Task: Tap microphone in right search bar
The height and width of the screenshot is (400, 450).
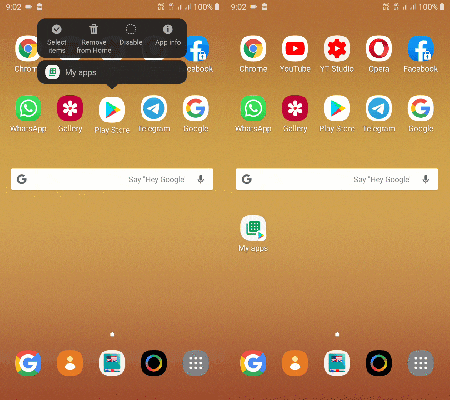Action: tap(426, 179)
